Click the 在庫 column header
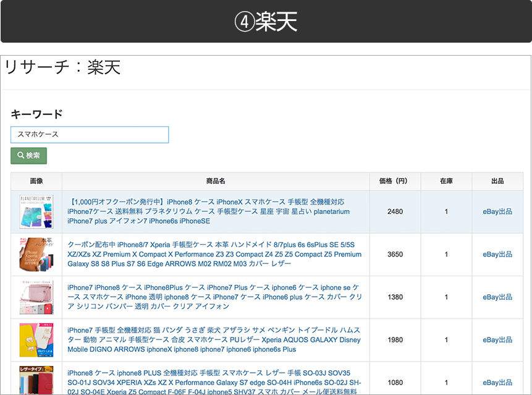 [x=446, y=181]
